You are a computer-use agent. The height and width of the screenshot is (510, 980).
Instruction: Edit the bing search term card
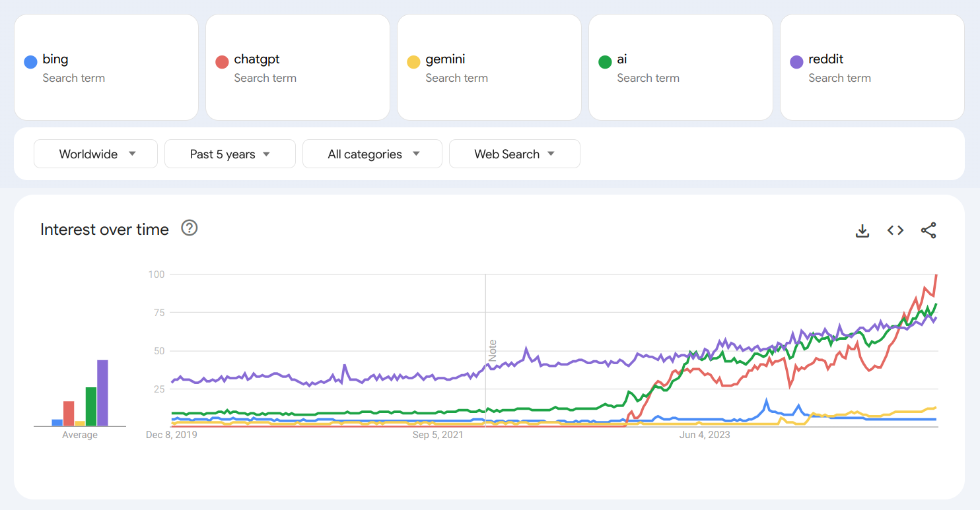(106, 67)
